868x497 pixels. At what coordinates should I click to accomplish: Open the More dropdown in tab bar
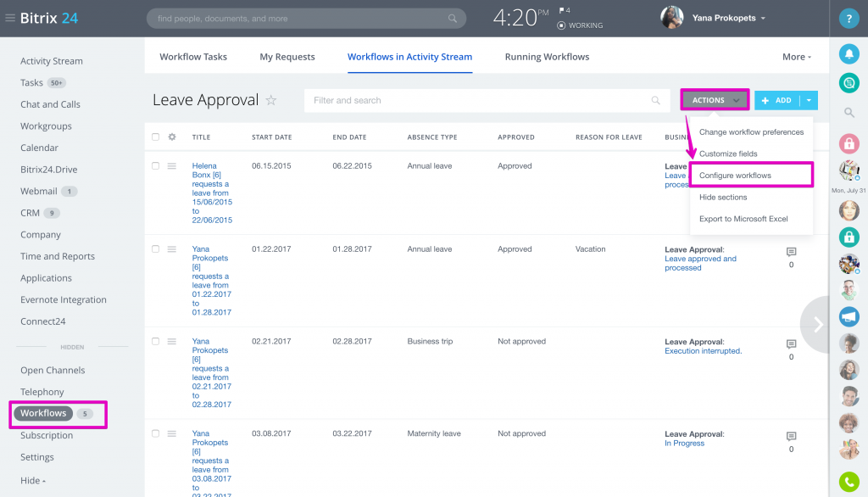click(797, 57)
